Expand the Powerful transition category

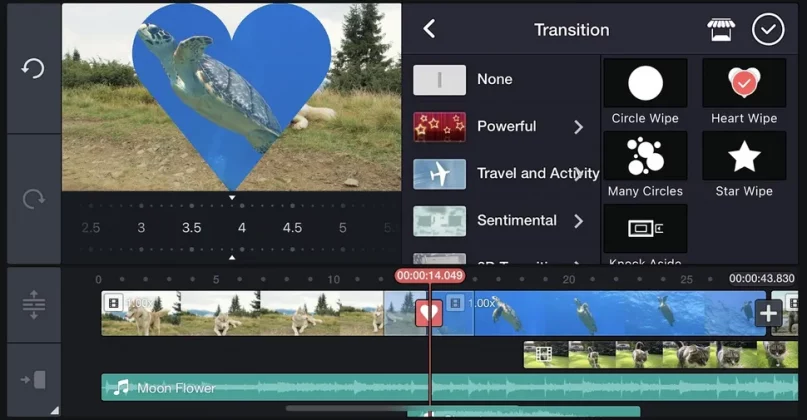(578, 127)
